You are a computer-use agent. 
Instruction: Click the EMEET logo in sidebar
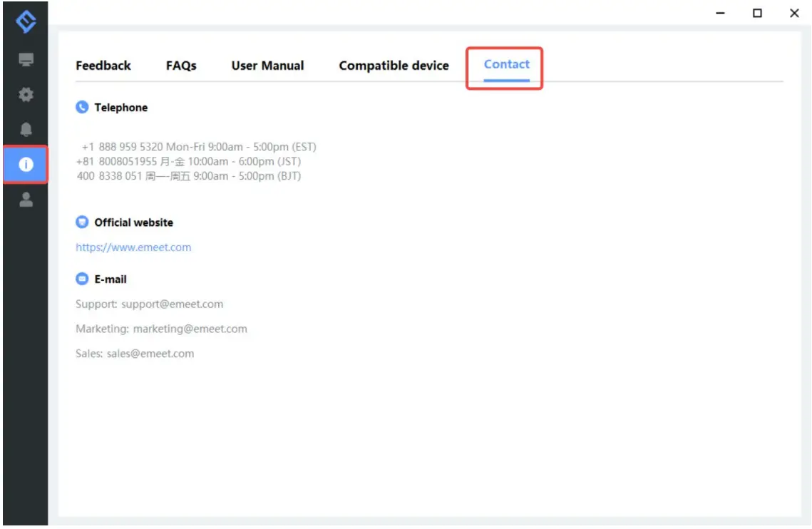coord(26,21)
